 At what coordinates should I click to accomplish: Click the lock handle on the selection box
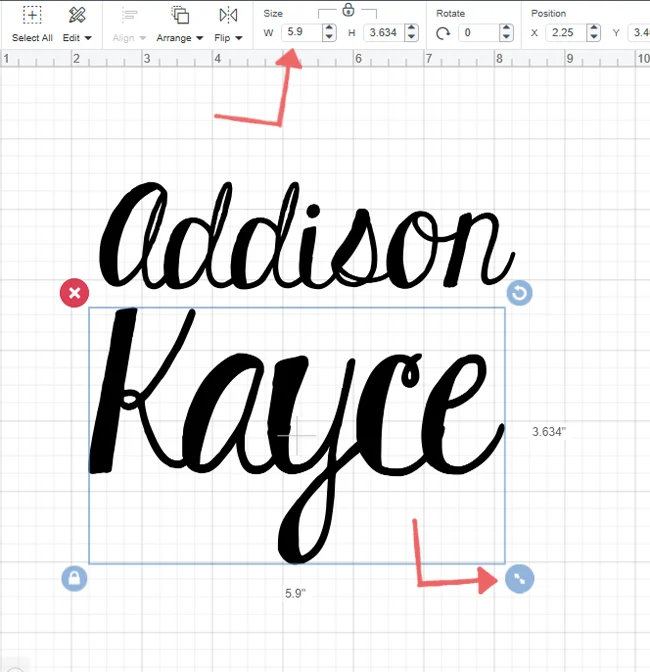(x=75, y=579)
